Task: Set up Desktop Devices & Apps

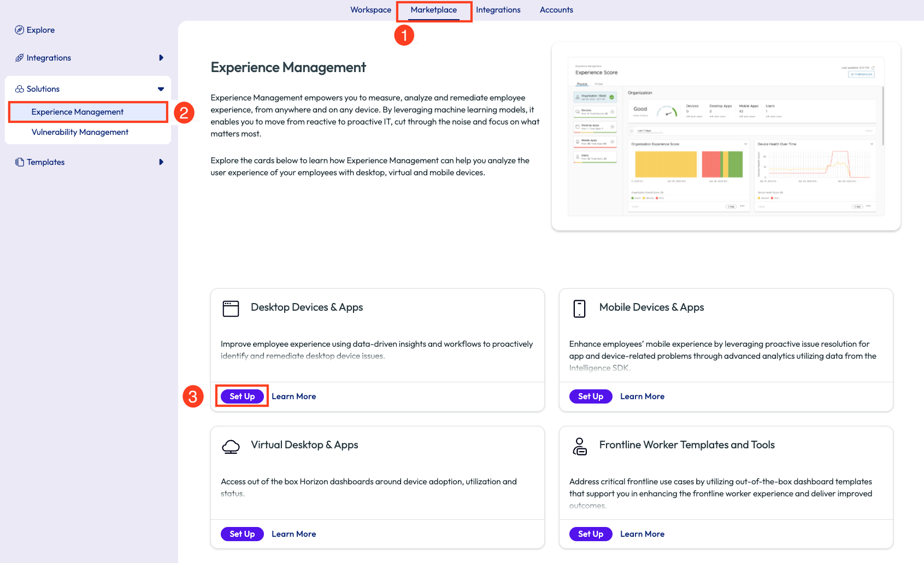Action: (242, 396)
